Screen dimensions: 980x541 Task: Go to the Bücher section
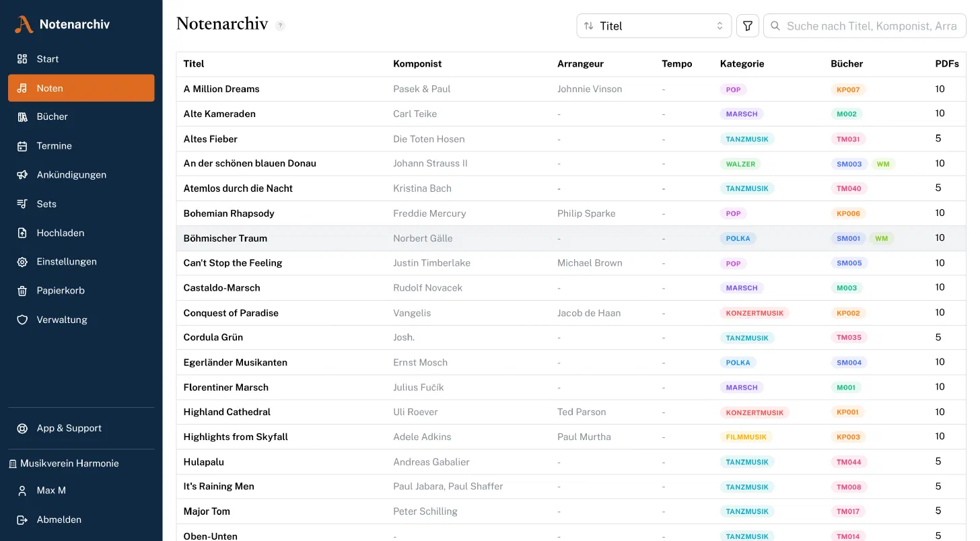point(81,117)
